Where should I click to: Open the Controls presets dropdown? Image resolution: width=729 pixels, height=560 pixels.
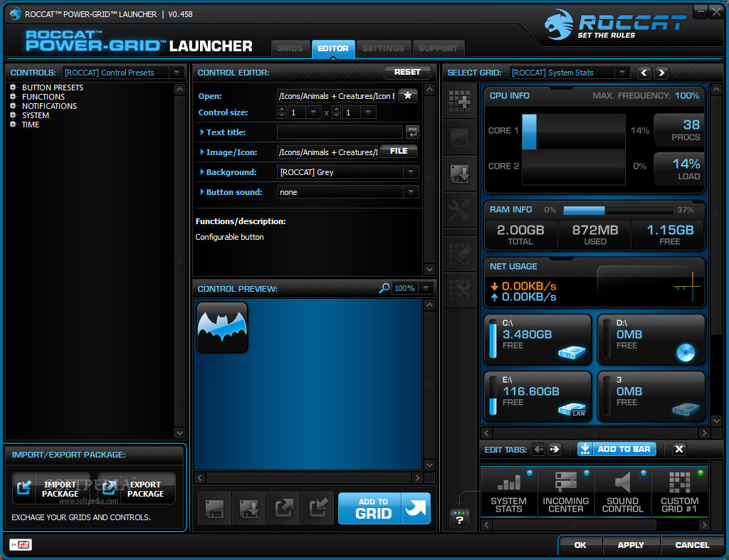pyautogui.click(x=177, y=73)
